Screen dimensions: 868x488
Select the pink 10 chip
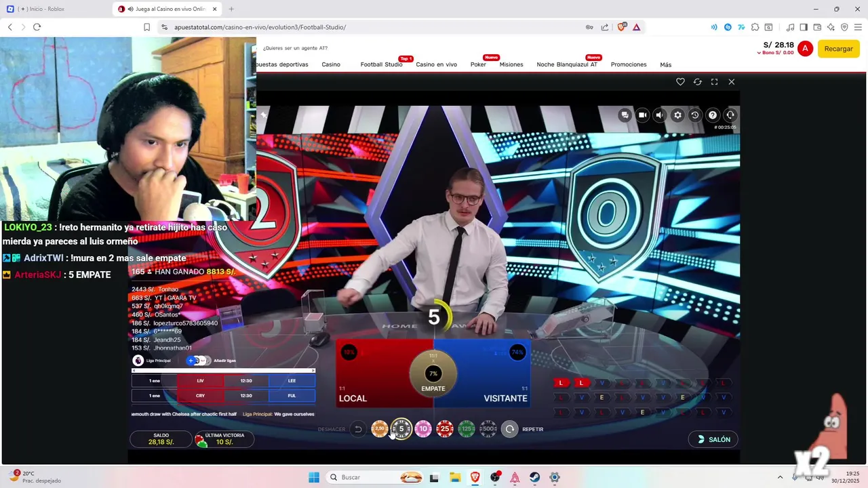point(423,428)
